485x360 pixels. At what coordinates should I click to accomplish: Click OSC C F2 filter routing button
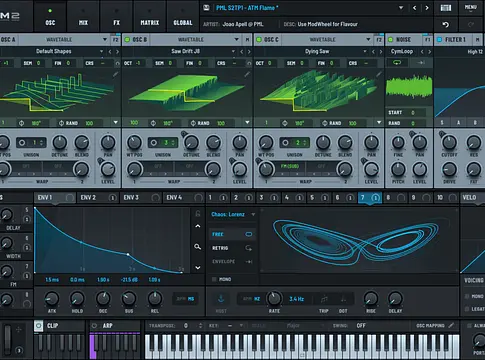point(379,40)
